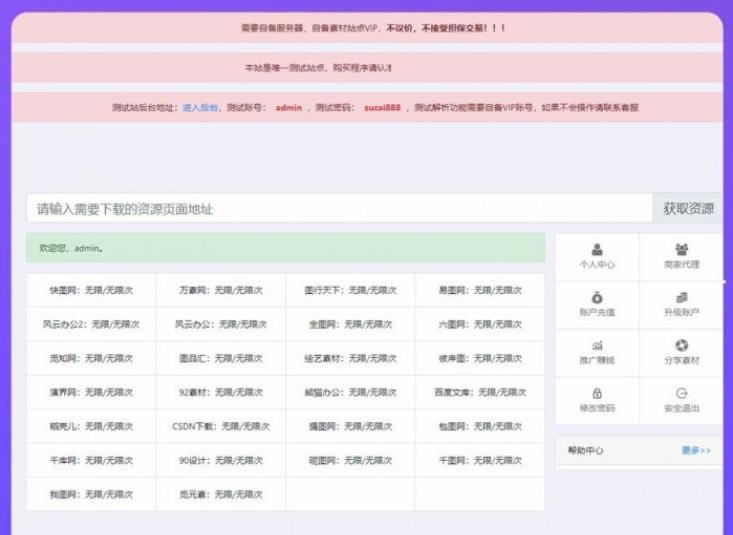Click the 安全退出 logout icon
The width and height of the screenshot is (733, 535).
pyautogui.click(x=682, y=393)
